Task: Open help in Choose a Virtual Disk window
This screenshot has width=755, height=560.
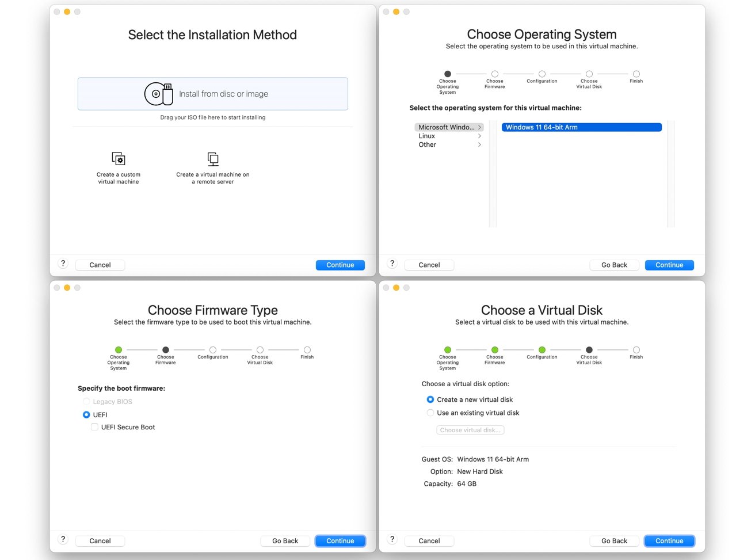Action: 392,539
